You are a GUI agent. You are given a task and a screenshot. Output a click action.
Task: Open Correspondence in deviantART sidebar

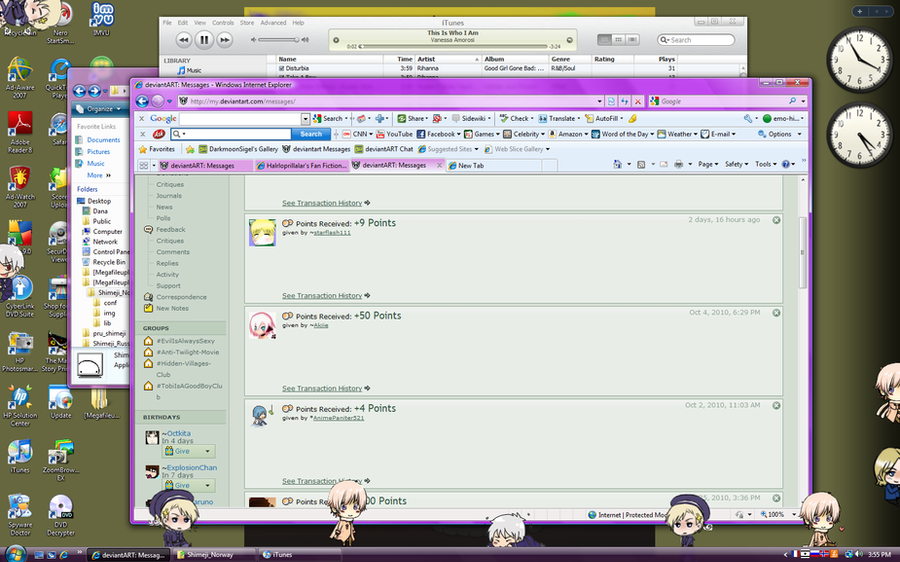[x=181, y=297]
